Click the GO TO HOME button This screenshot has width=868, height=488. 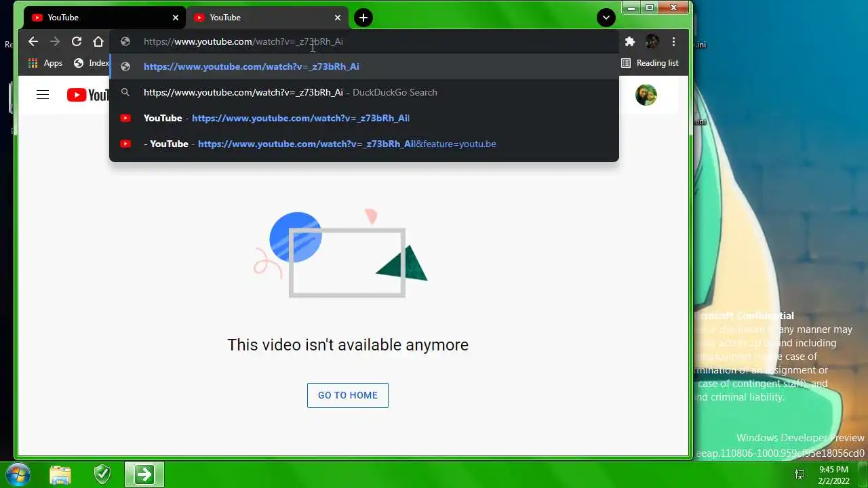click(348, 395)
